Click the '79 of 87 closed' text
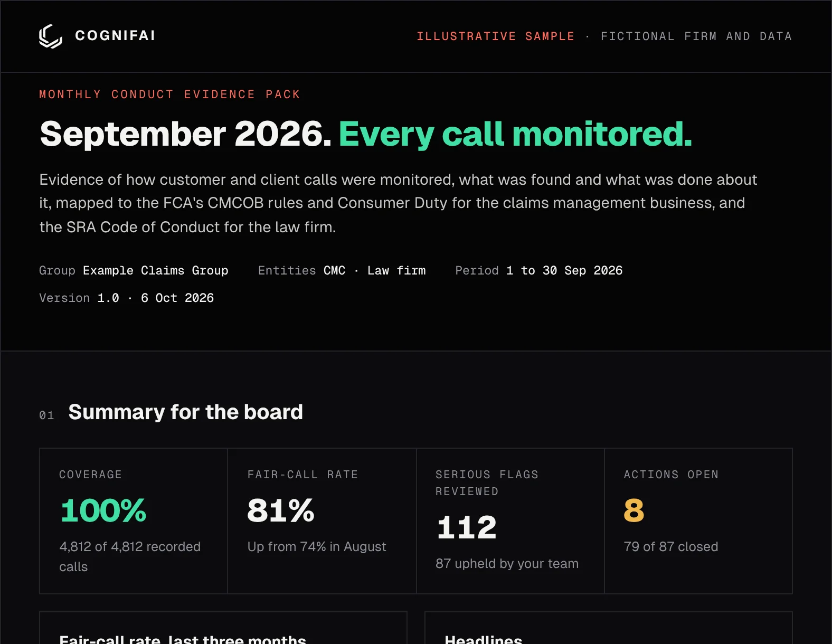The image size is (832, 644). (x=671, y=546)
